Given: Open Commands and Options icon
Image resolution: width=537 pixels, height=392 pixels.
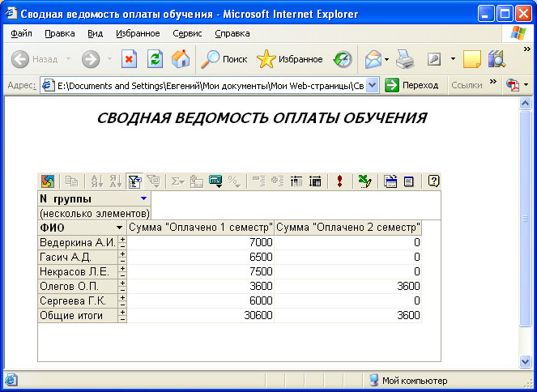Looking at the screenshot, I should [x=390, y=181].
